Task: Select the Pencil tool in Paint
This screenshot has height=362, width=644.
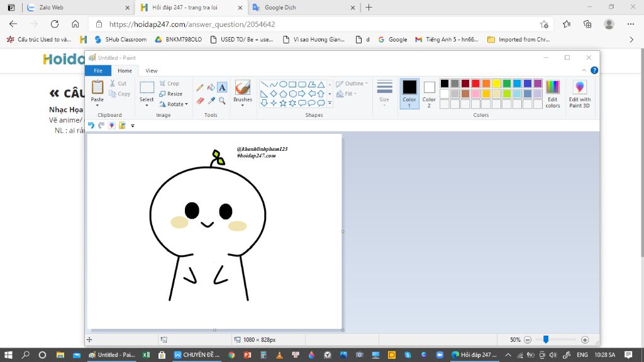Action: (199, 87)
